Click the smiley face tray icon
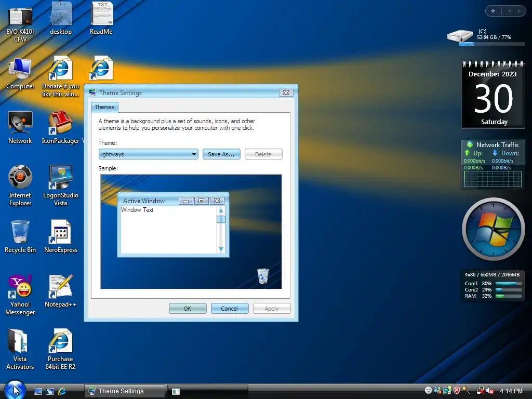Image resolution: width=532 pixels, height=399 pixels. point(429,391)
